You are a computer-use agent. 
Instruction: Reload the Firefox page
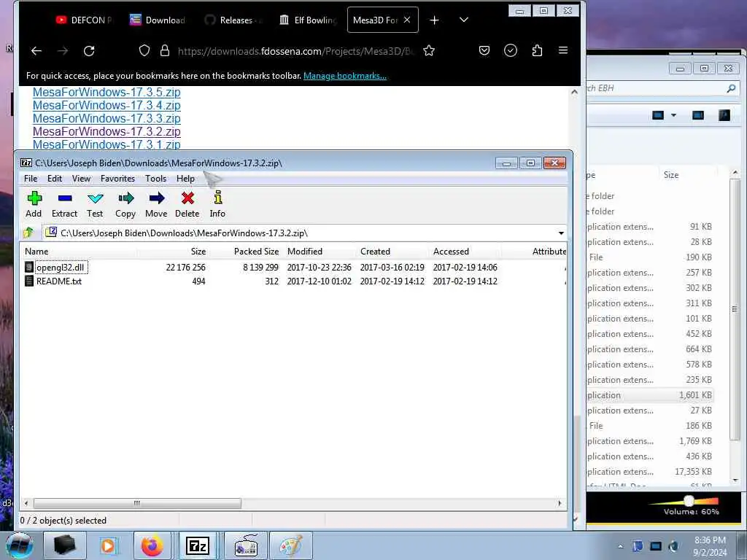[x=89, y=50]
